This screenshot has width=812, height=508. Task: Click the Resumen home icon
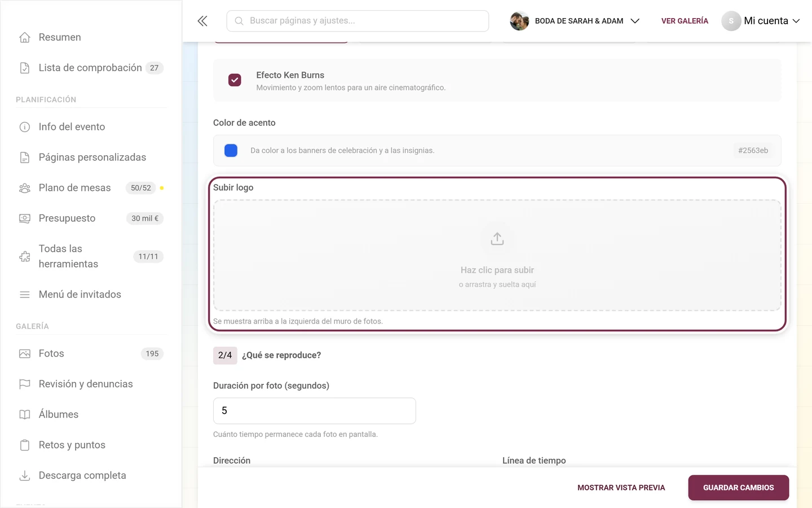pyautogui.click(x=25, y=37)
